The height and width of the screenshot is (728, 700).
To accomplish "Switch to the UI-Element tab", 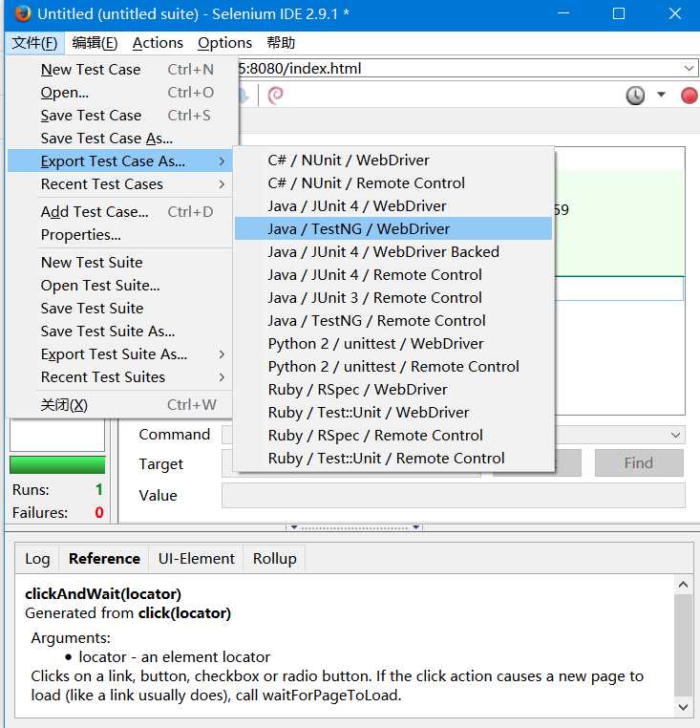I will tap(196, 559).
